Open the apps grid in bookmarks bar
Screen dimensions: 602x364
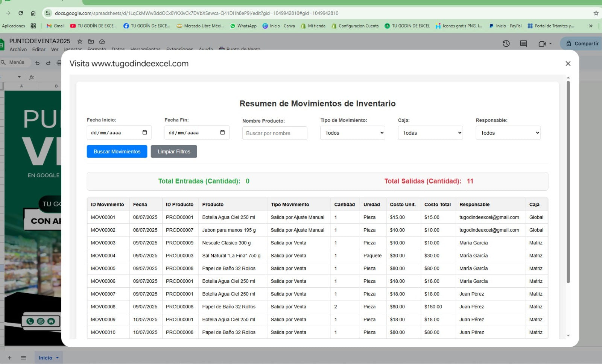click(x=33, y=26)
